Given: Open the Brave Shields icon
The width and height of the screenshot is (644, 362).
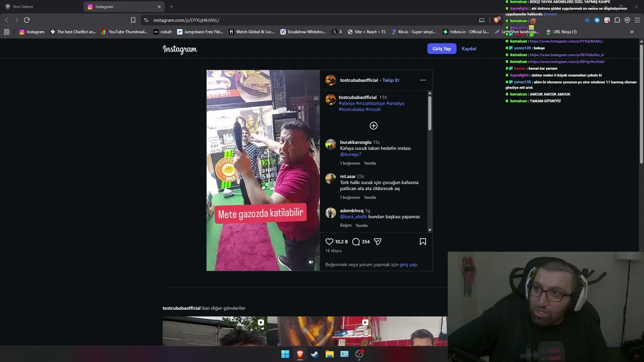Looking at the screenshot, I should pyautogui.click(x=497, y=20).
